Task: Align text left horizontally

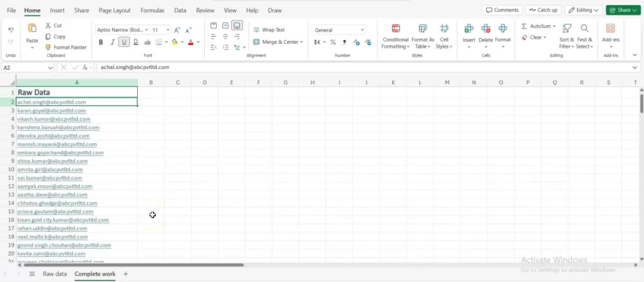Action: click(x=214, y=37)
